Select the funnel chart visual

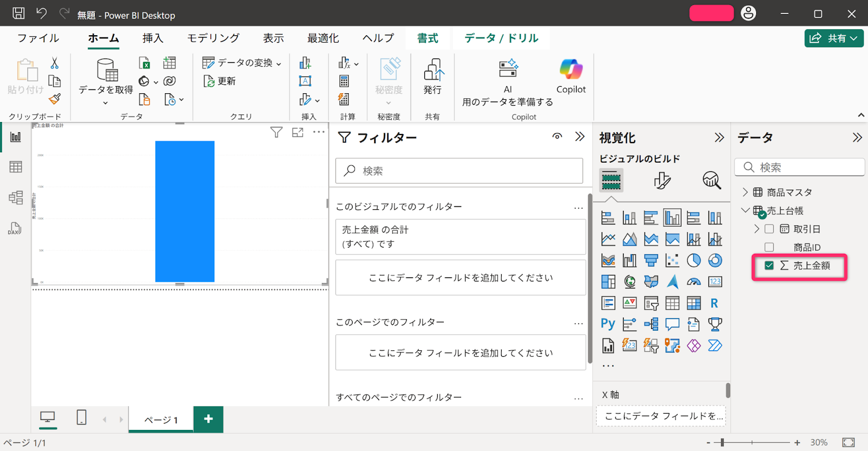[651, 260]
